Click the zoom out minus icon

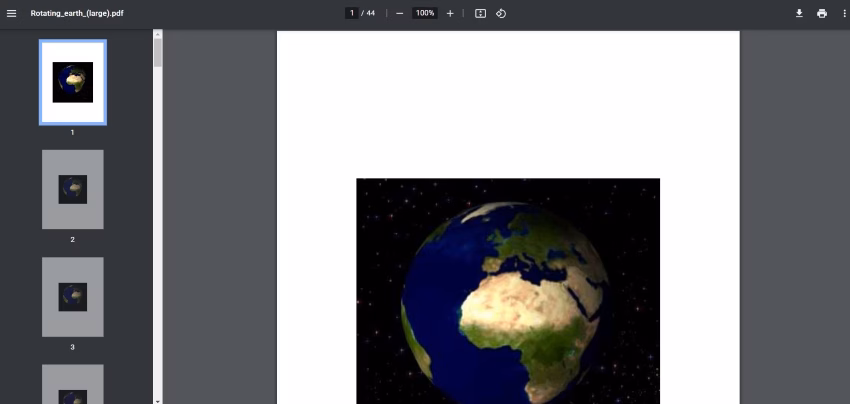400,14
